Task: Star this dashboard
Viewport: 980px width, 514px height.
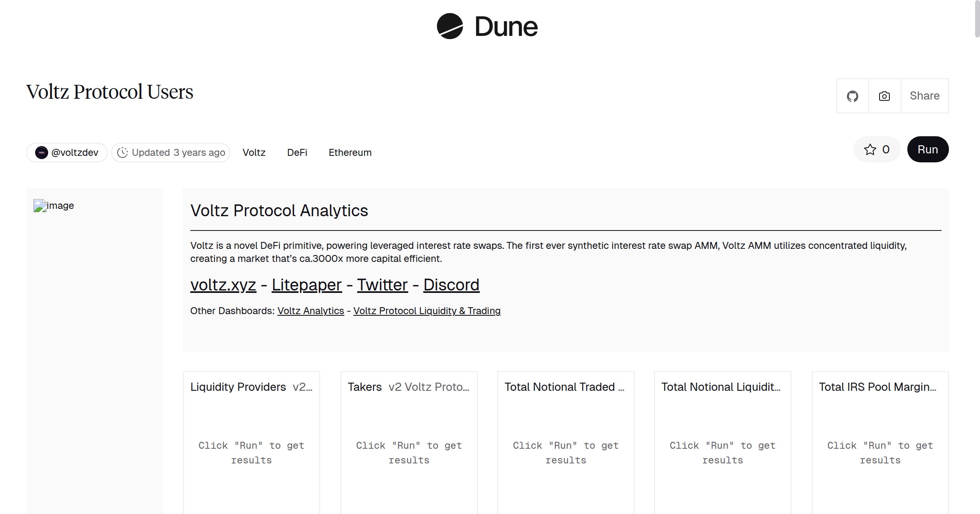Action: [876, 150]
